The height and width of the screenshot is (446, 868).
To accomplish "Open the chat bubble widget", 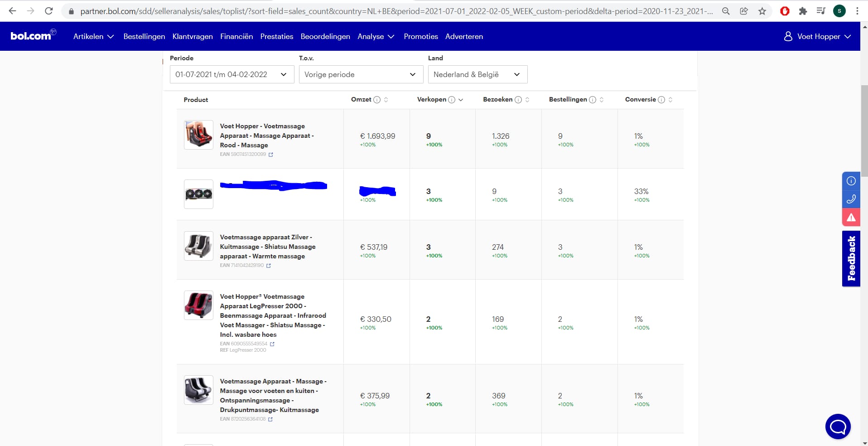I will 838,427.
